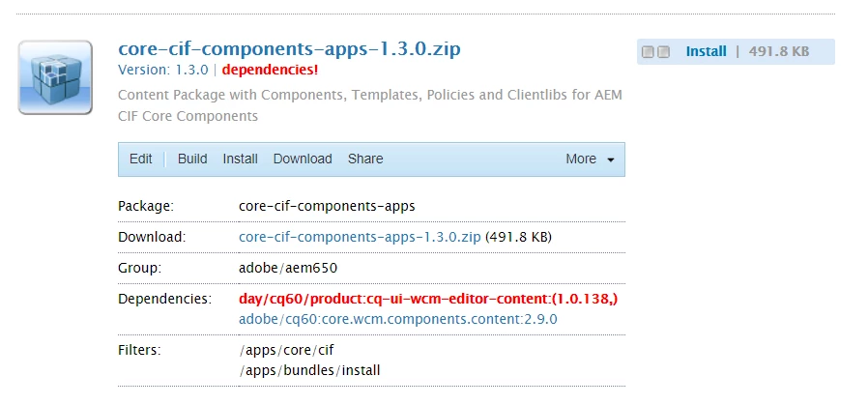Screen dimensions: 868x405
Task: Click the Filters: row label
Action: pos(139,350)
